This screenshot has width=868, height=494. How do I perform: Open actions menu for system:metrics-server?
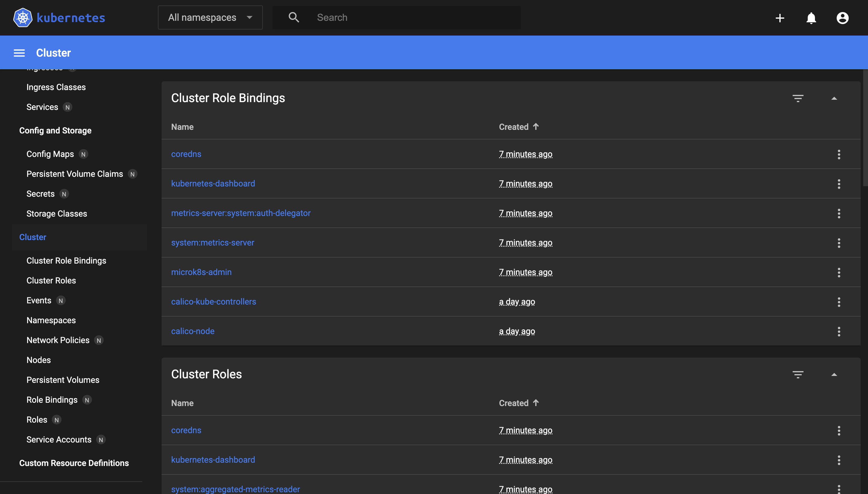tap(839, 243)
